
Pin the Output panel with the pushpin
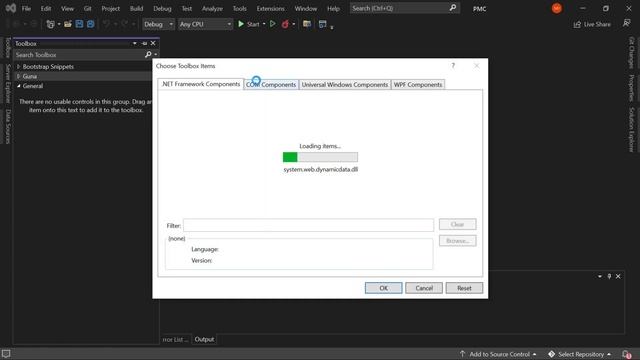[x=609, y=276]
